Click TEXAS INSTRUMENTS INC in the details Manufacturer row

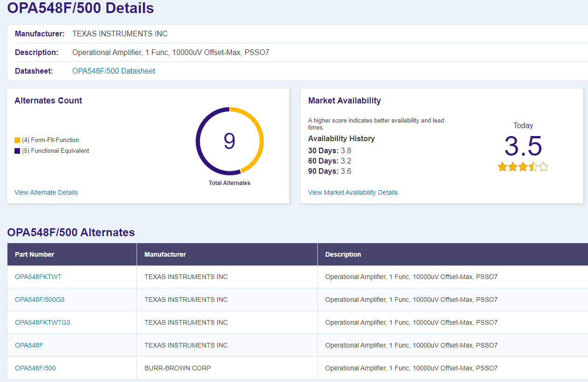(120, 34)
